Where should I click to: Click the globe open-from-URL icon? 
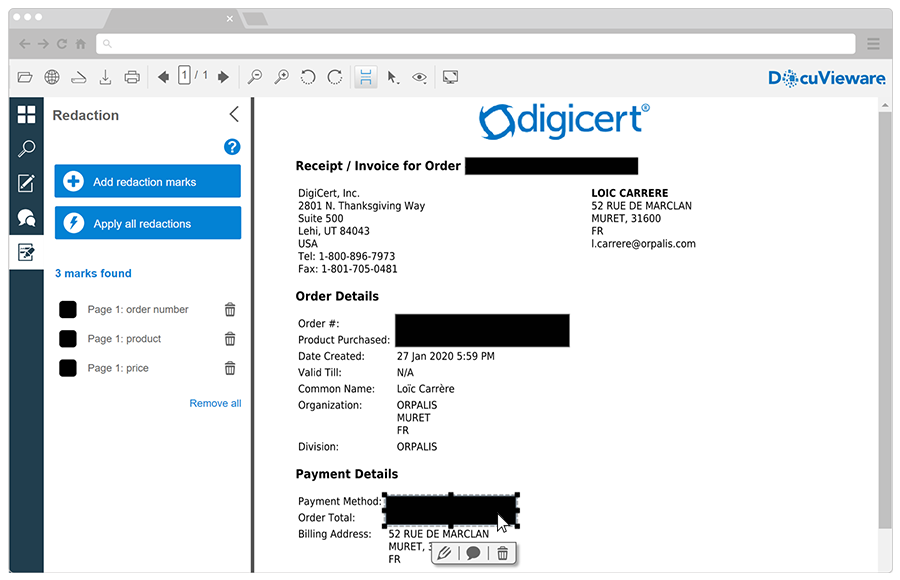pyautogui.click(x=52, y=77)
